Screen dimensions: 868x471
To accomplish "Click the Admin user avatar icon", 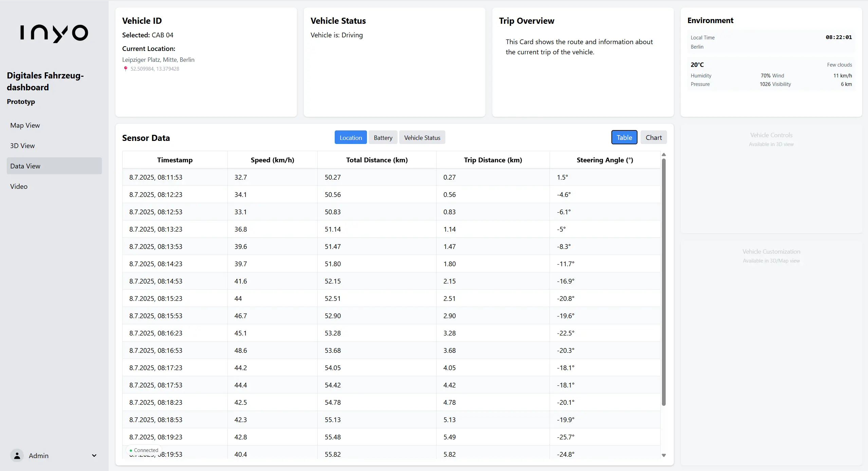I will coord(17,455).
